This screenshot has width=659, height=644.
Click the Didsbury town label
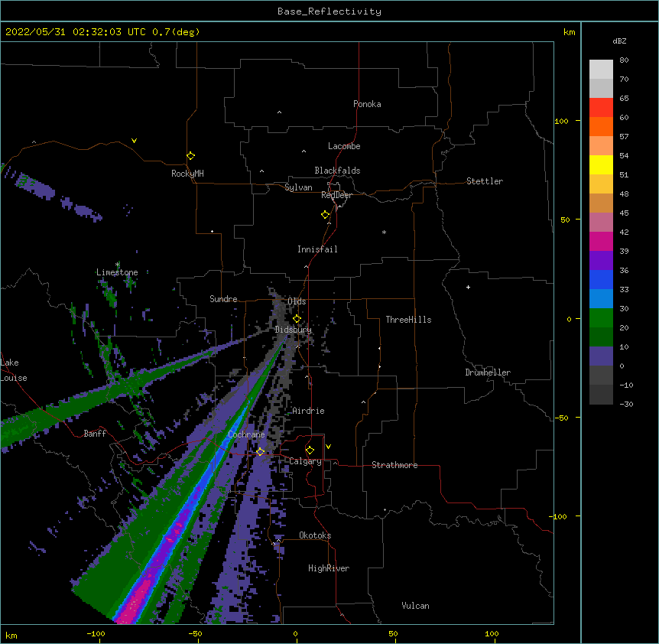coord(294,330)
